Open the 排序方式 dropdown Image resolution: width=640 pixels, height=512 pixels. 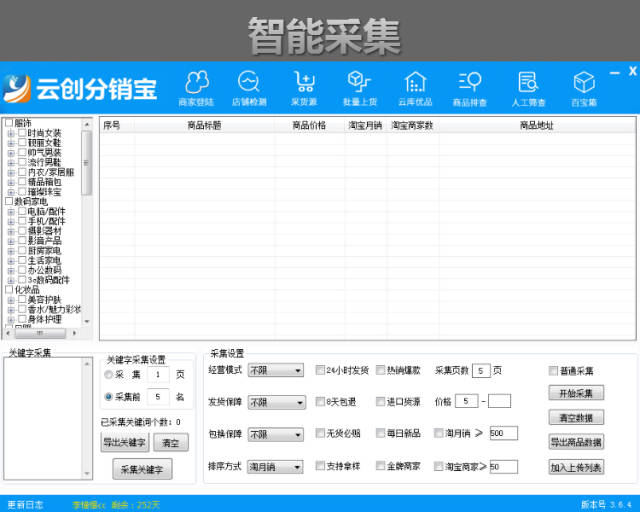point(276,466)
